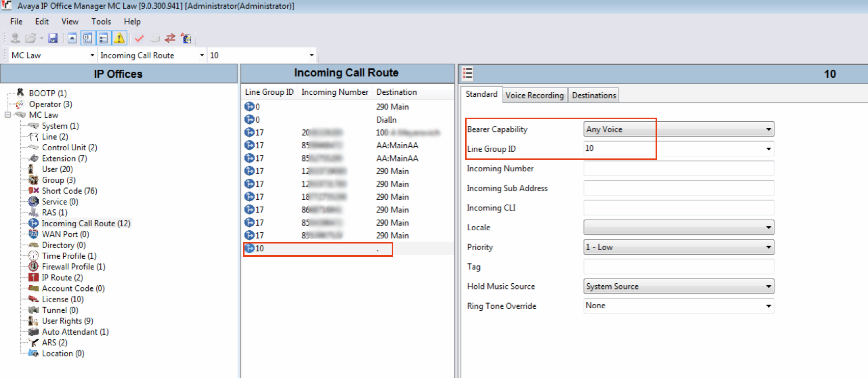The width and height of the screenshot is (868, 378).
Task: Select License (10) tree item
Action: pos(63,299)
